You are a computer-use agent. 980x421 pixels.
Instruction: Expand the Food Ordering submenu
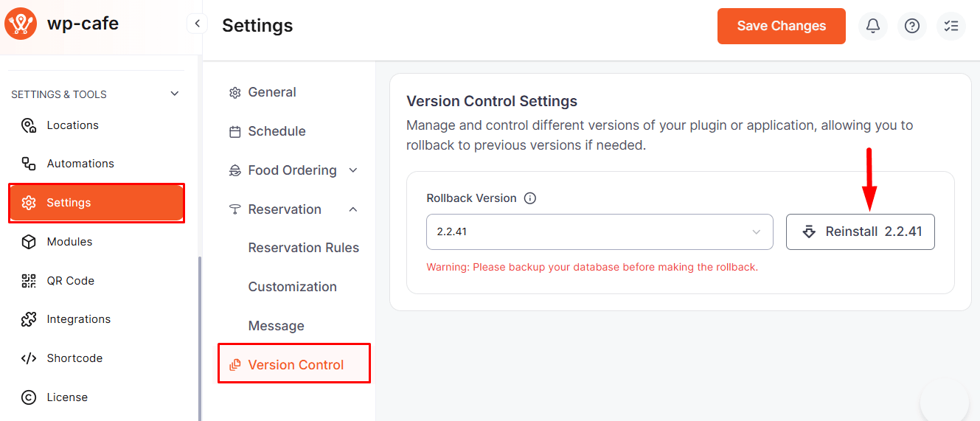click(x=353, y=170)
